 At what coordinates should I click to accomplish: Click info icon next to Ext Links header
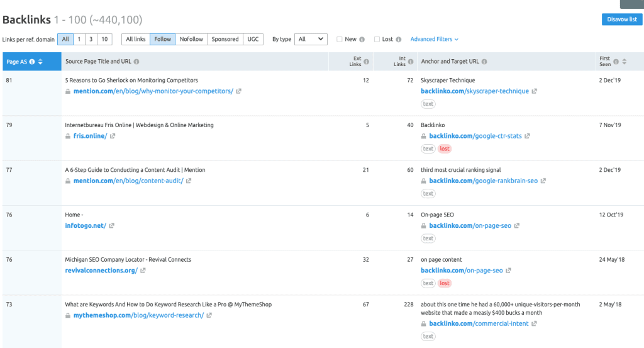click(367, 62)
